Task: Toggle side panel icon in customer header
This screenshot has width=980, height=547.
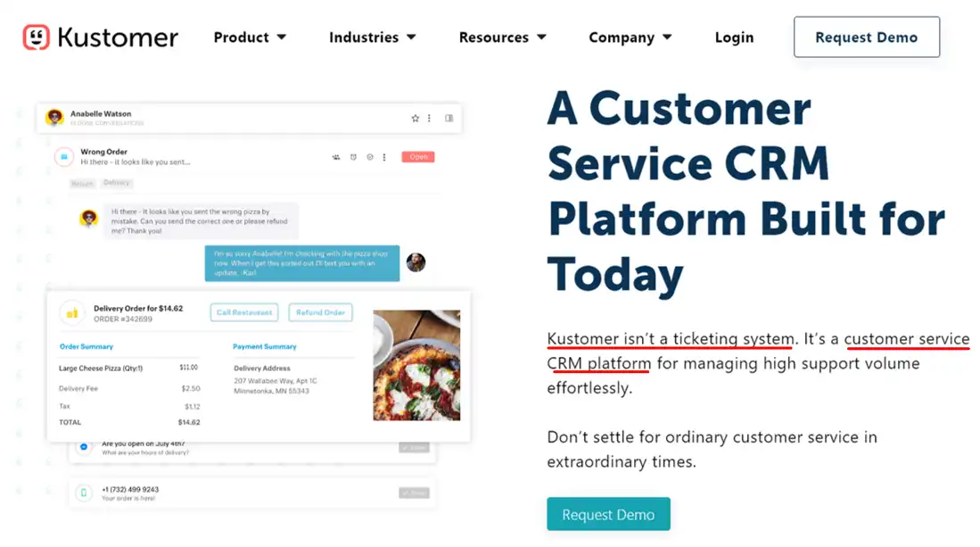Action: tap(449, 118)
